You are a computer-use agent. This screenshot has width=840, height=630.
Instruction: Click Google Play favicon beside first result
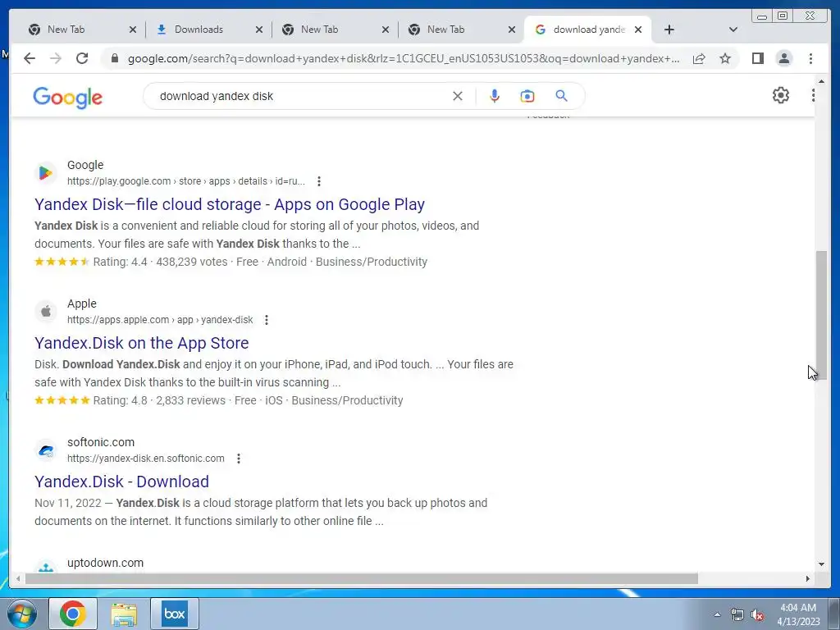pyautogui.click(x=46, y=173)
